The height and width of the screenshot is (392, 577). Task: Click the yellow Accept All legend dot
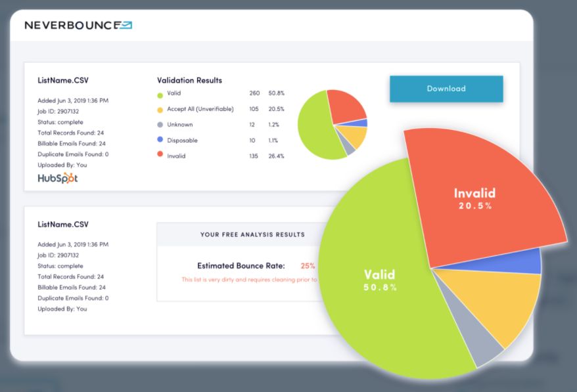[159, 109]
